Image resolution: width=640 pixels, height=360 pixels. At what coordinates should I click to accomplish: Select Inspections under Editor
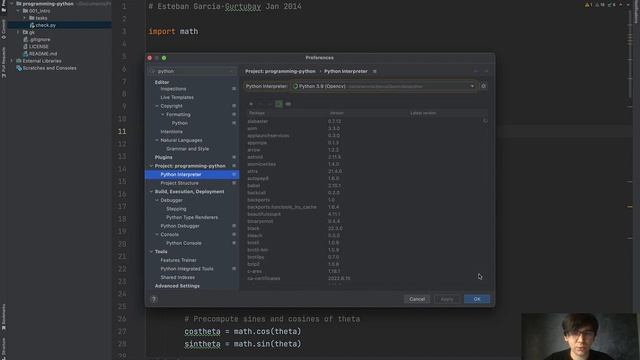click(173, 89)
